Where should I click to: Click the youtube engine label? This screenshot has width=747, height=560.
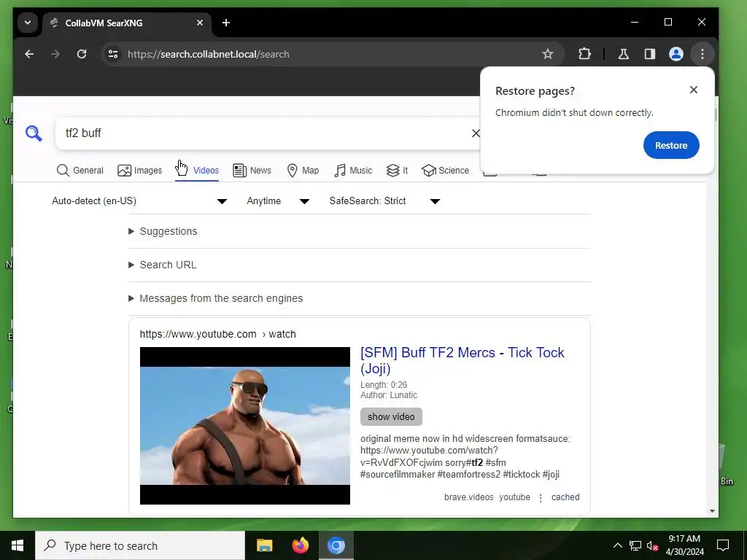514,497
